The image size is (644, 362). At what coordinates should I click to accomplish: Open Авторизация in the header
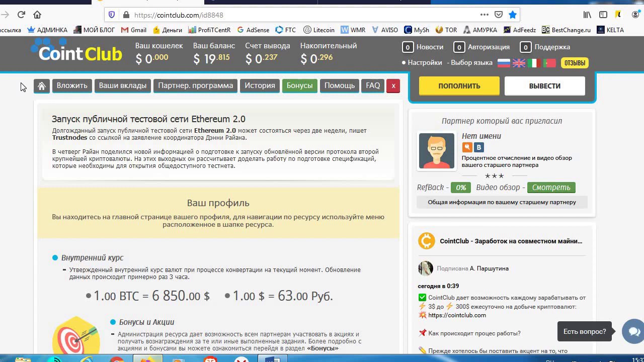(481, 47)
